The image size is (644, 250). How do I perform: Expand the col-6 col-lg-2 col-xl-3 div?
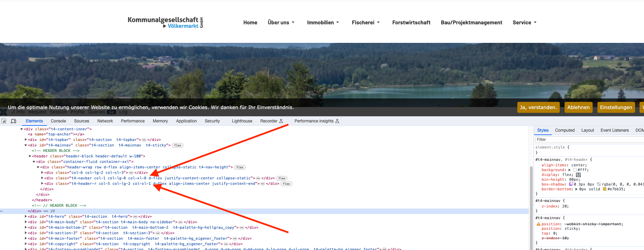click(x=42, y=173)
